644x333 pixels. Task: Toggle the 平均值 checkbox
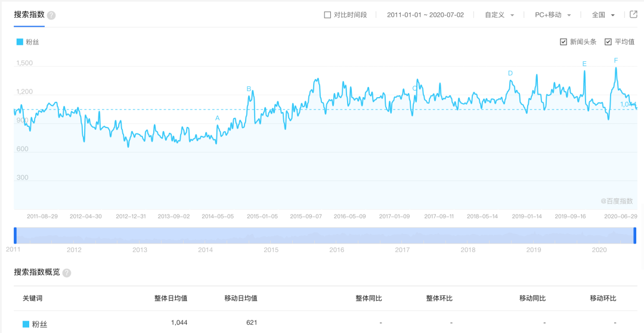[608, 42]
